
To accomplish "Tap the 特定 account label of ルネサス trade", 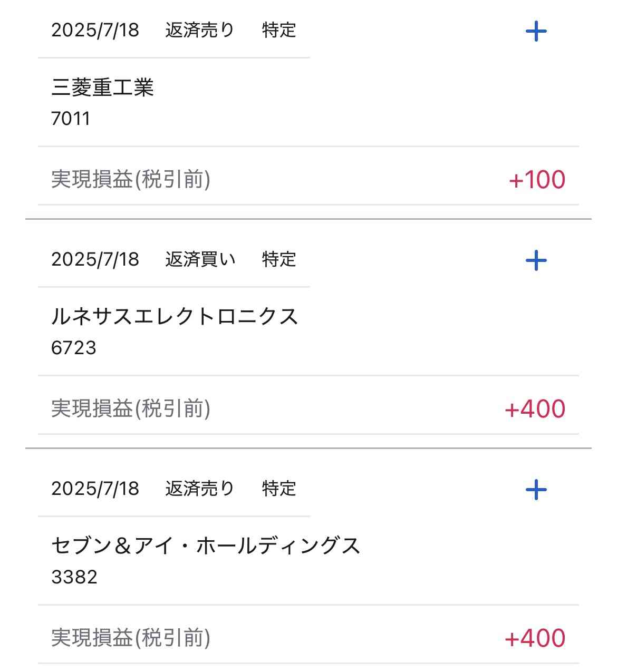I will [x=279, y=259].
